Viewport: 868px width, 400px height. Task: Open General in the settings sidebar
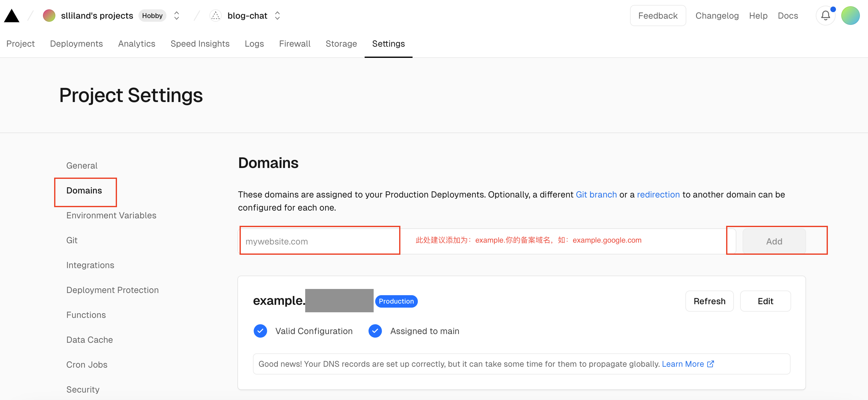[x=82, y=166]
